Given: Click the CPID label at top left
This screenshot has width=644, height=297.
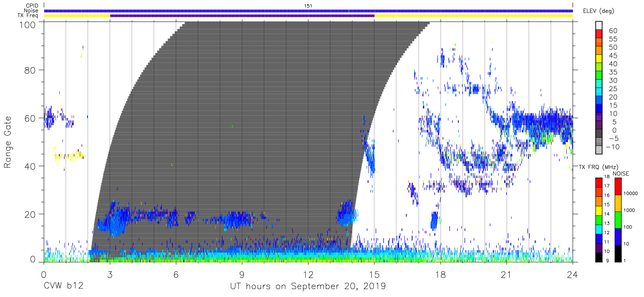Looking at the screenshot, I should pyautogui.click(x=32, y=6).
